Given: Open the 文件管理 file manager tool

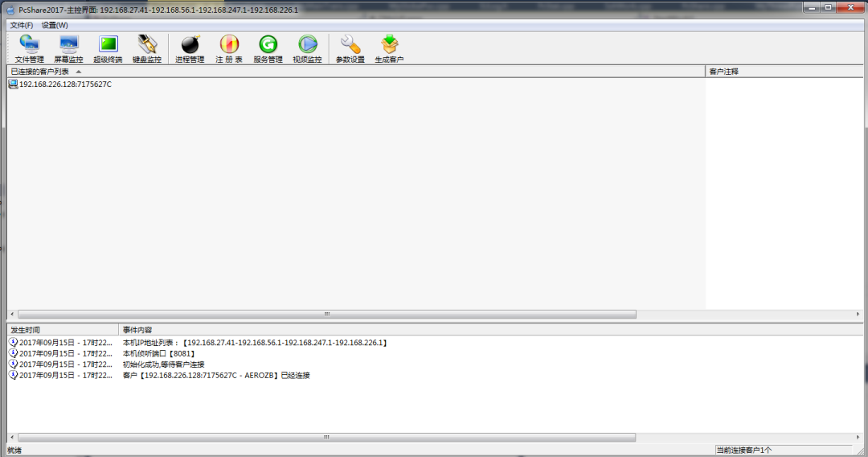Looking at the screenshot, I should click(x=30, y=48).
